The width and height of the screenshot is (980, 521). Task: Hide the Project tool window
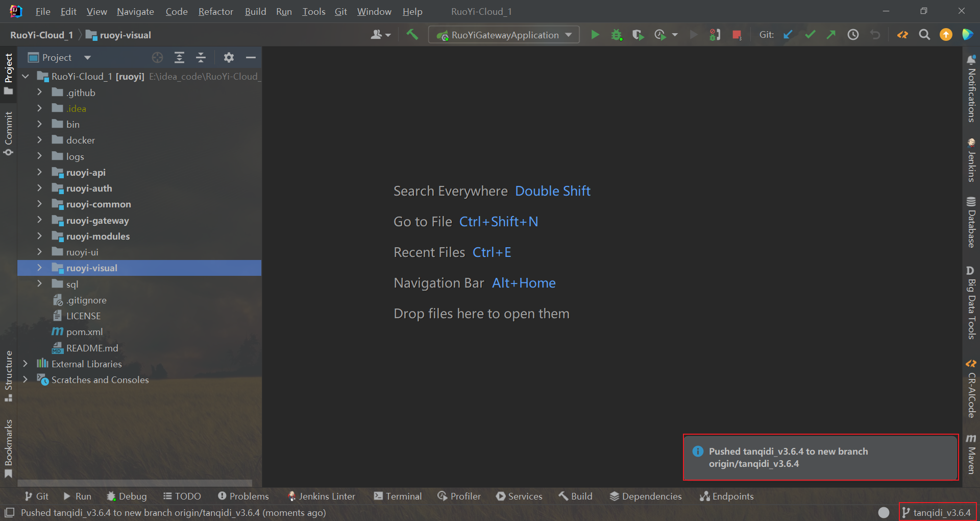tap(251, 58)
